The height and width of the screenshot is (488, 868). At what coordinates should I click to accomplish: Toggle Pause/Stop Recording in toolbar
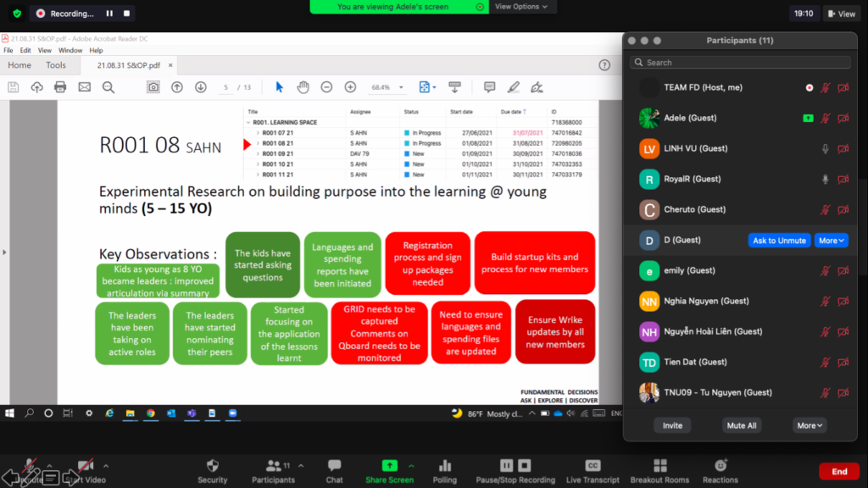click(515, 466)
